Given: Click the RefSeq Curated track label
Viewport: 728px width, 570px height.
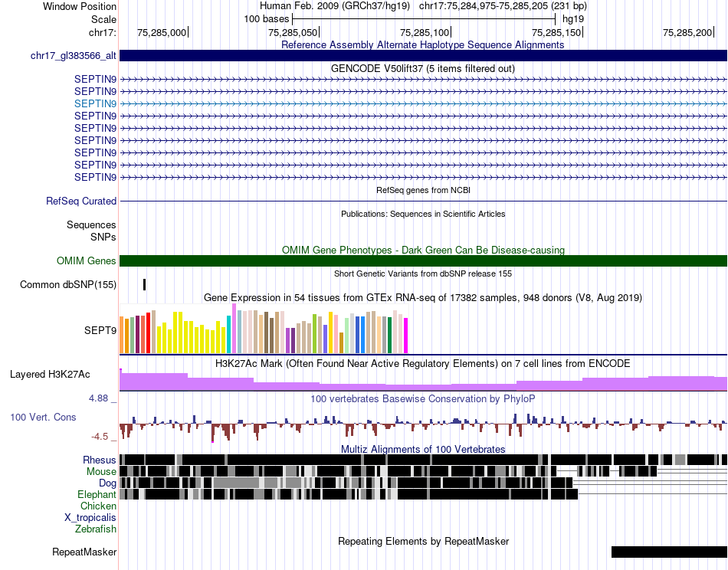Looking at the screenshot, I should pyautogui.click(x=81, y=201).
